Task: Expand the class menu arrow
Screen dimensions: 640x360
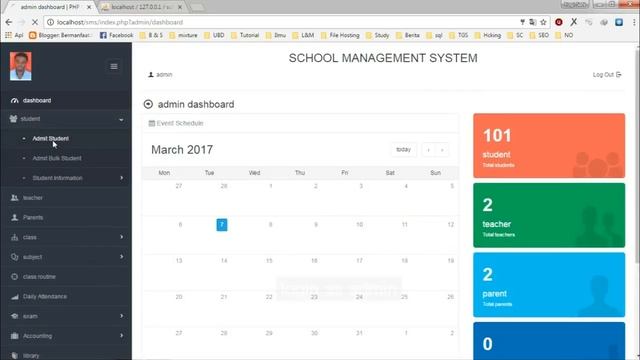Action: coord(122,237)
